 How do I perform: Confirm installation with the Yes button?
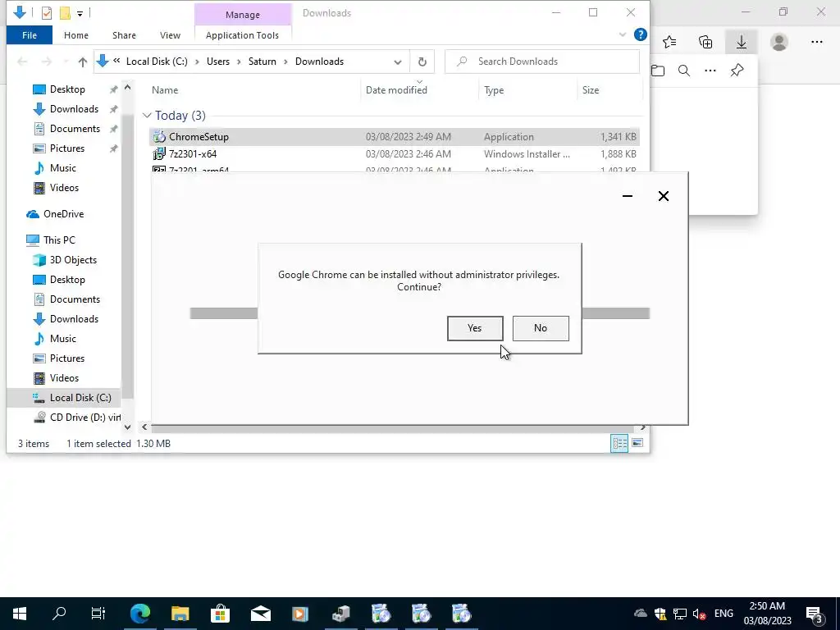click(x=475, y=328)
